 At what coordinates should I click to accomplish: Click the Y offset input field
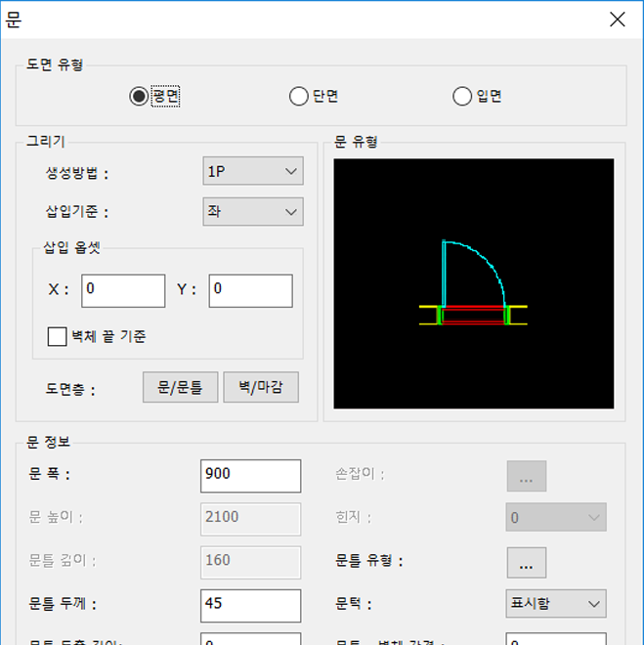coord(251,291)
